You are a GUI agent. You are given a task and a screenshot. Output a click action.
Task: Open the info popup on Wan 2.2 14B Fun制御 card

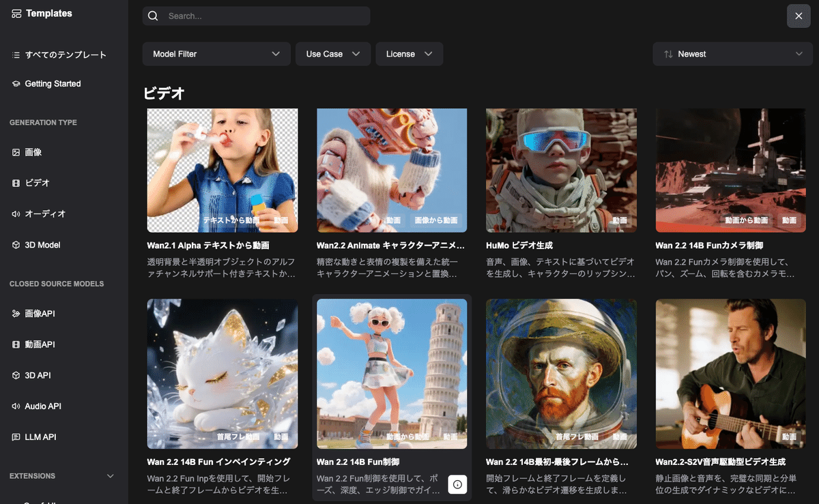pyautogui.click(x=457, y=484)
